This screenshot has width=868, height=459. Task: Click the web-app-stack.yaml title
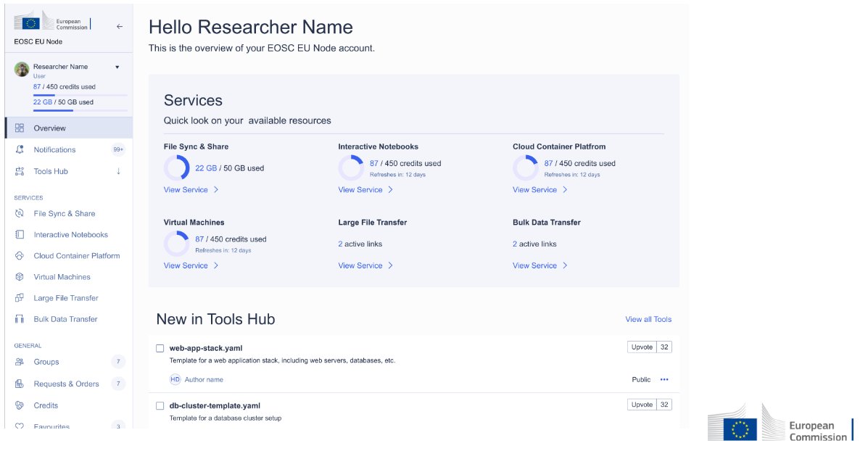click(206, 348)
